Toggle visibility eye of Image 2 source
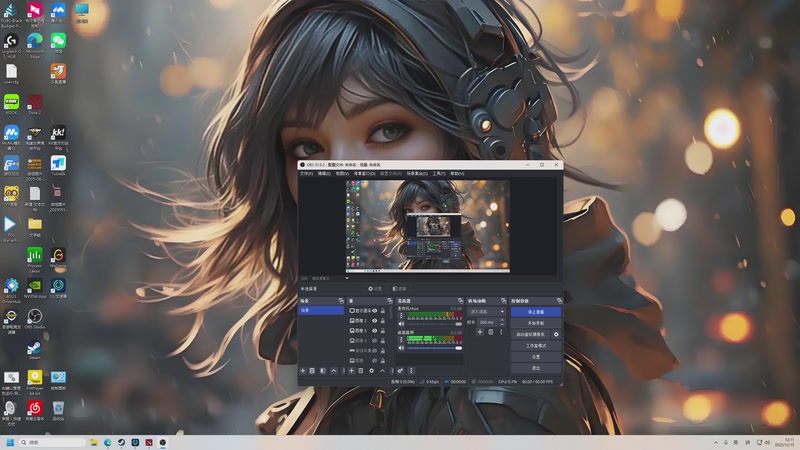Viewport: 800px width, 450px height. point(374,321)
